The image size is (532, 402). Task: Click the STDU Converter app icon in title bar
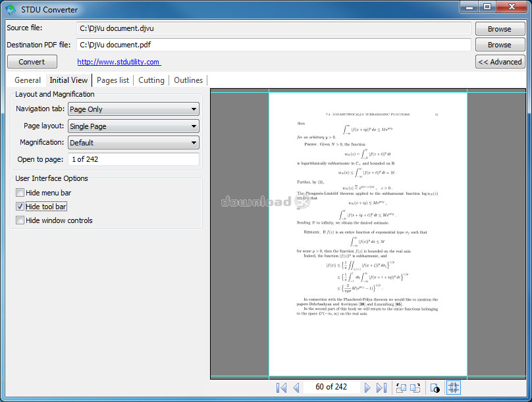tap(11, 9)
